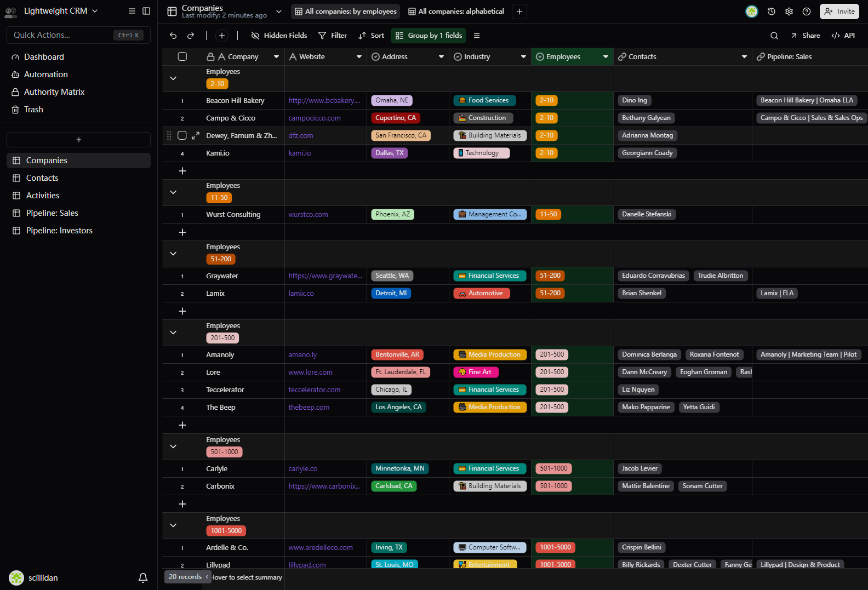This screenshot has width=868, height=590.
Task: Click the 20 records summary badge
Action: pyautogui.click(x=188, y=577)
